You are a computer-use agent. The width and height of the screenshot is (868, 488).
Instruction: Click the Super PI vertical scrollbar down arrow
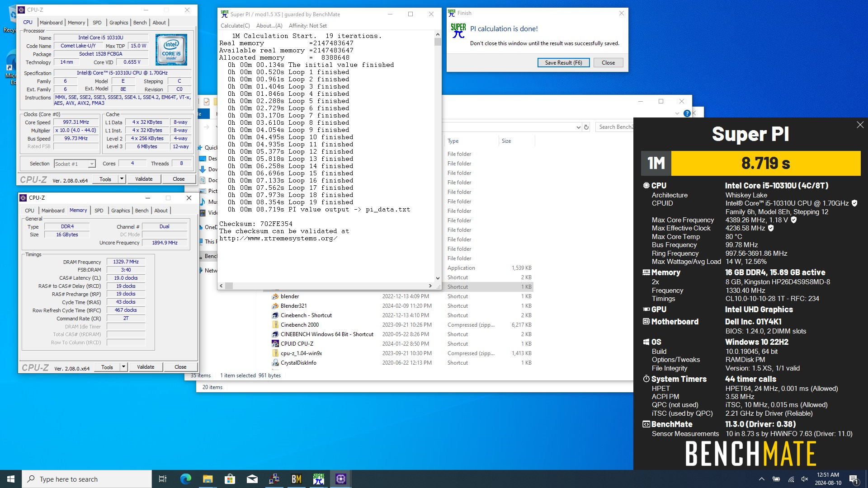click(438, 278)
